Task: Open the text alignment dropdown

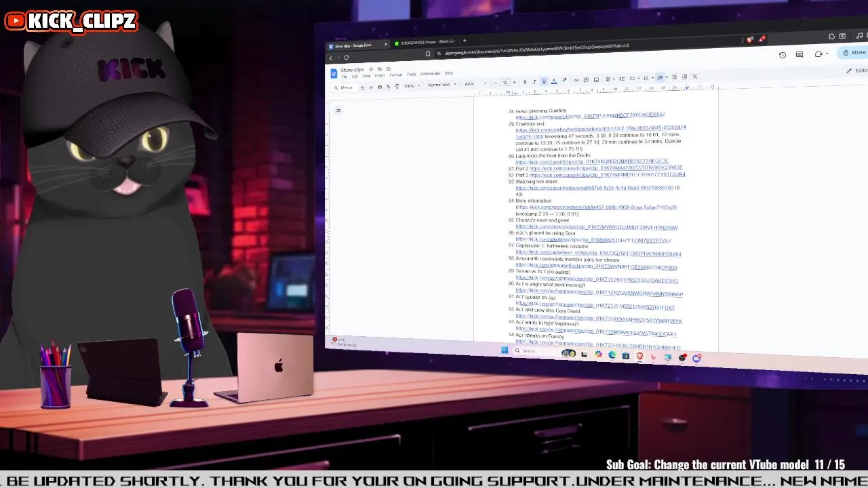Action: (x=610, y=79)
